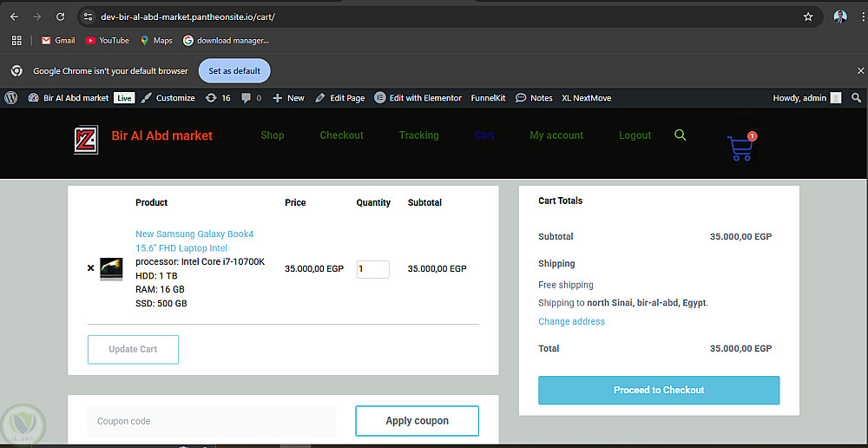The image size is (868, 448).
Task: Click Edit Page in admin bar
Action: point(340,98)
